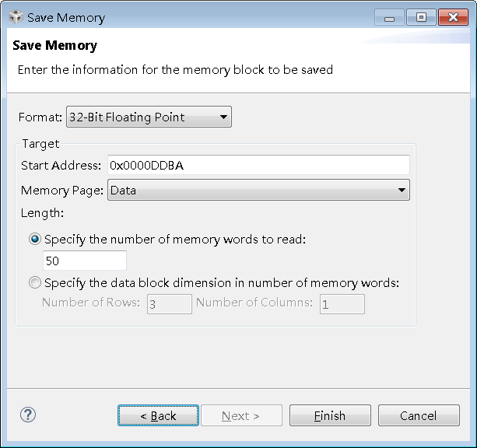Select 'Specify the number of memory words' radio
This screenshot has height=448, width=477.
coord(35,240)
